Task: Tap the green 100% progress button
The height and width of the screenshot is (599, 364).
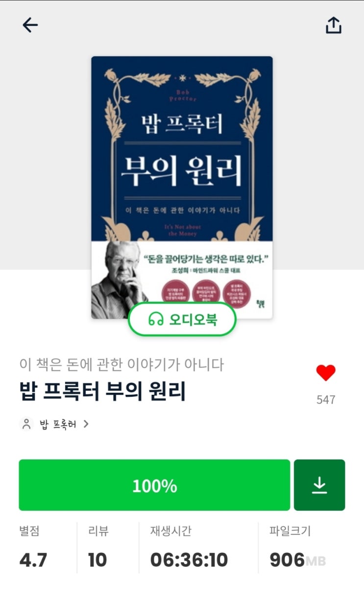Action: pos(154,485)
